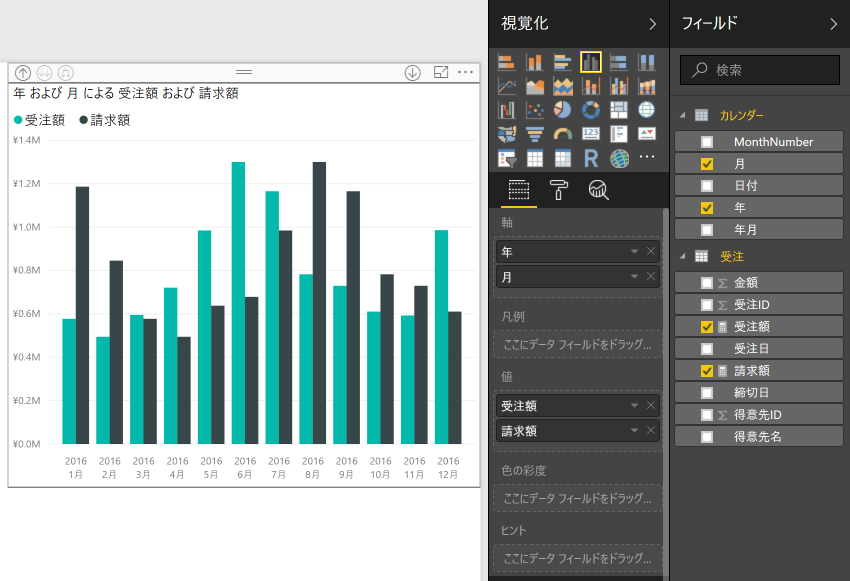850x581 pixels.
Task: Check the 受注ID field
Action: tap(707, 305)
